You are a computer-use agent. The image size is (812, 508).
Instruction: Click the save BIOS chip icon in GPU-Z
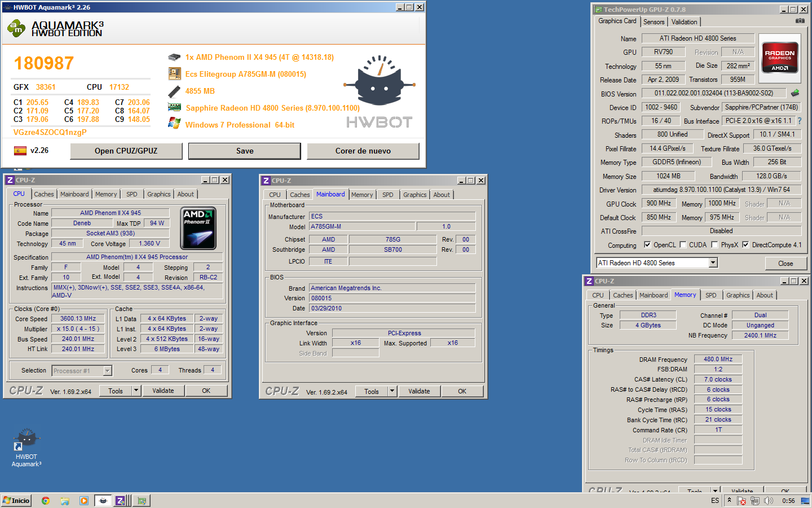[x=795, y=93]
